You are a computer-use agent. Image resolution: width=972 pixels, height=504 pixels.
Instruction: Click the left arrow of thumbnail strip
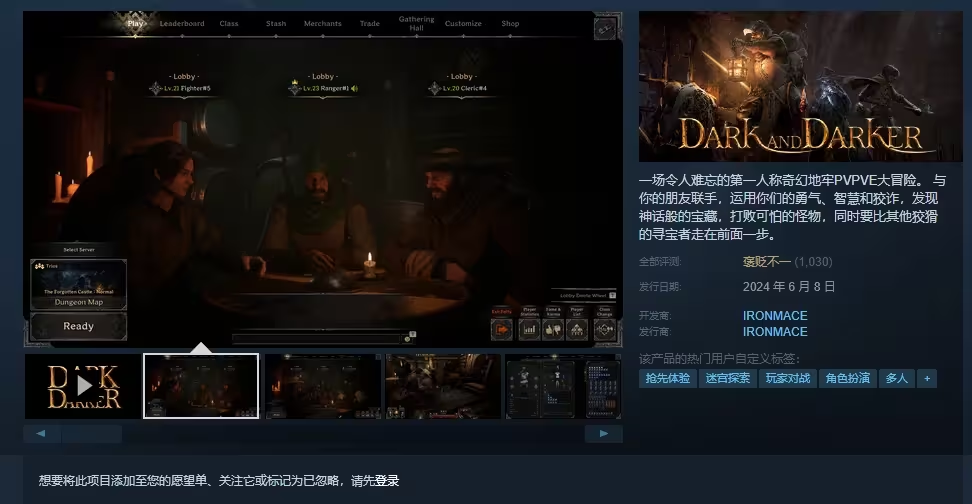[x=42, y=433]
